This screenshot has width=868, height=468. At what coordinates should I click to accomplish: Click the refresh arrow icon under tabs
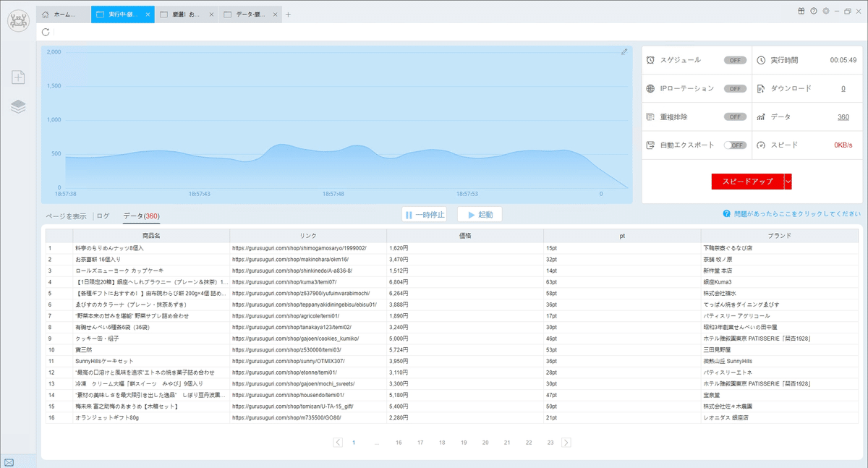pyautogui.click(x=46, y=32)
